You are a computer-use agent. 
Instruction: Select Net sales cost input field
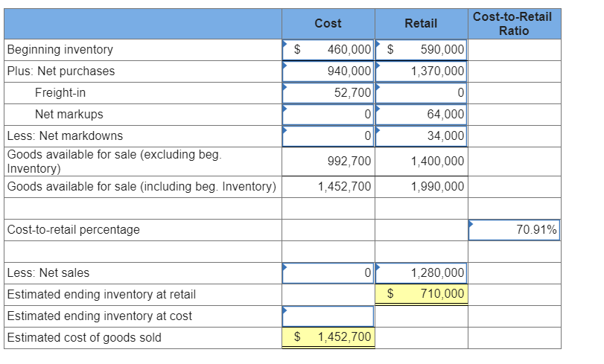tap(328, 273)
